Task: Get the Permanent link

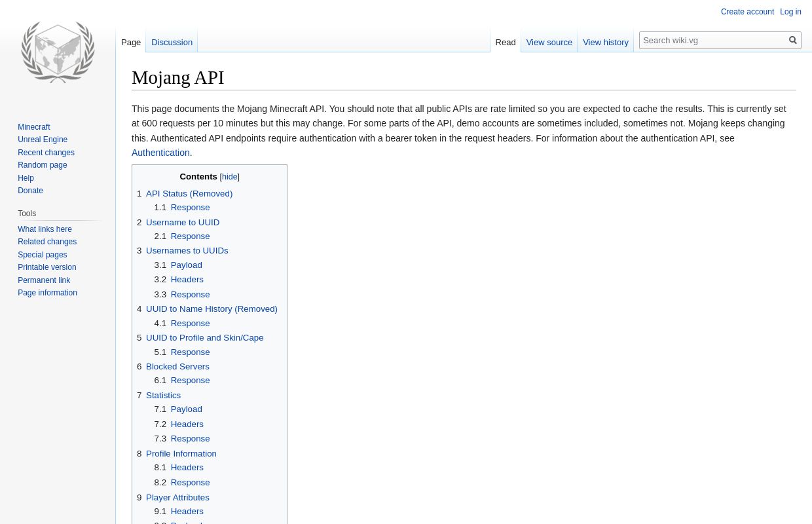Action: click(44, 280)
